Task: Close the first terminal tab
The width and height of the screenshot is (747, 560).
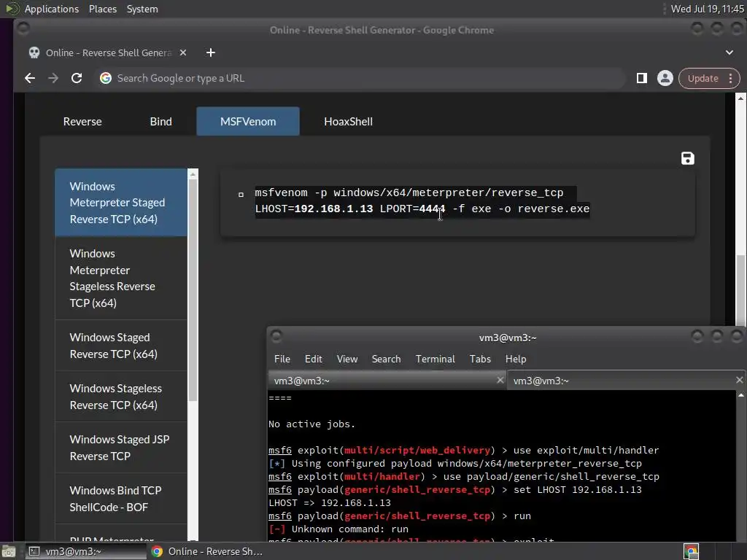Action: click(500, 380)
